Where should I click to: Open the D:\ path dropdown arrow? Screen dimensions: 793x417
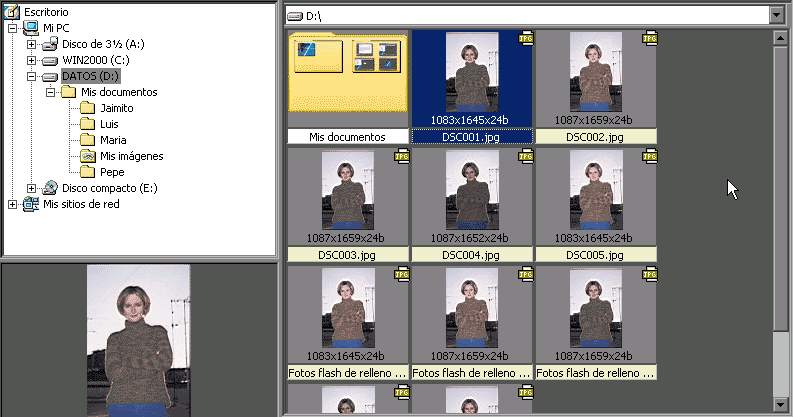777,15
